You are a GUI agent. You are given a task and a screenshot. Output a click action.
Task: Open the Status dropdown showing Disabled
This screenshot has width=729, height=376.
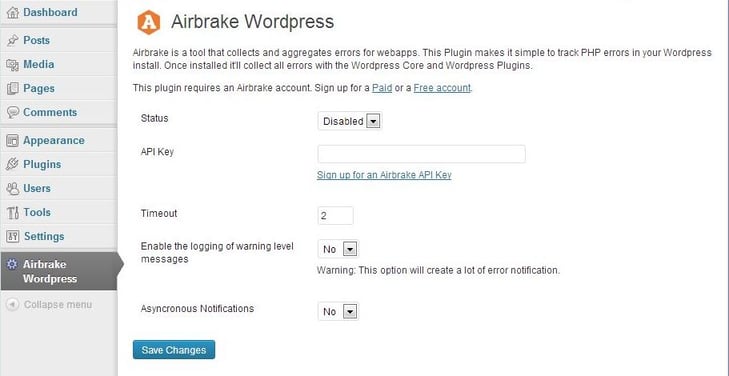[x=350, y=121]
